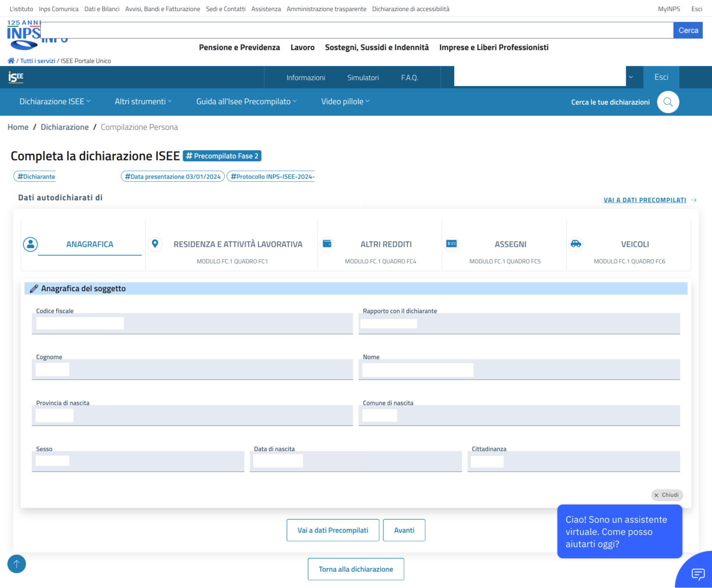Click top-right Esci link

click(697, 9)
